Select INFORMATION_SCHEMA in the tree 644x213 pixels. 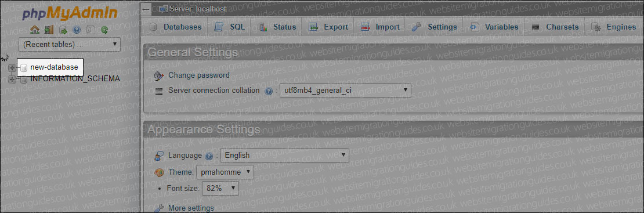click(x=75, y=78)
